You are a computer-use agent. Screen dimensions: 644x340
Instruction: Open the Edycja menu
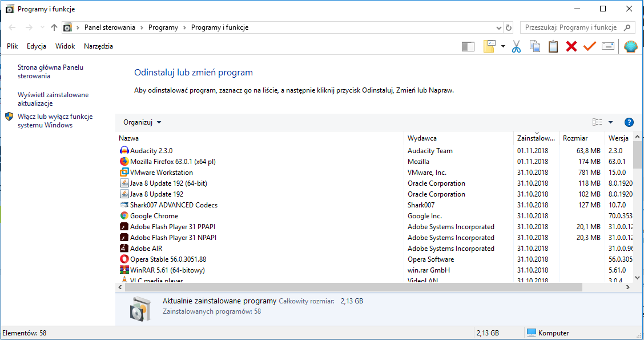tap(36, 46)
